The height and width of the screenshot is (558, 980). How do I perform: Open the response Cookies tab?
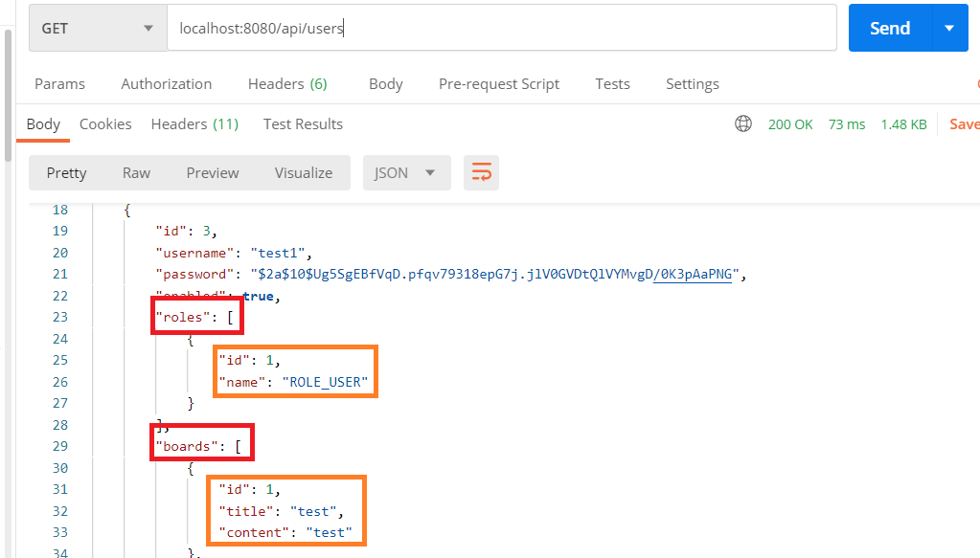pyautogui.click(x=105, y=124)
